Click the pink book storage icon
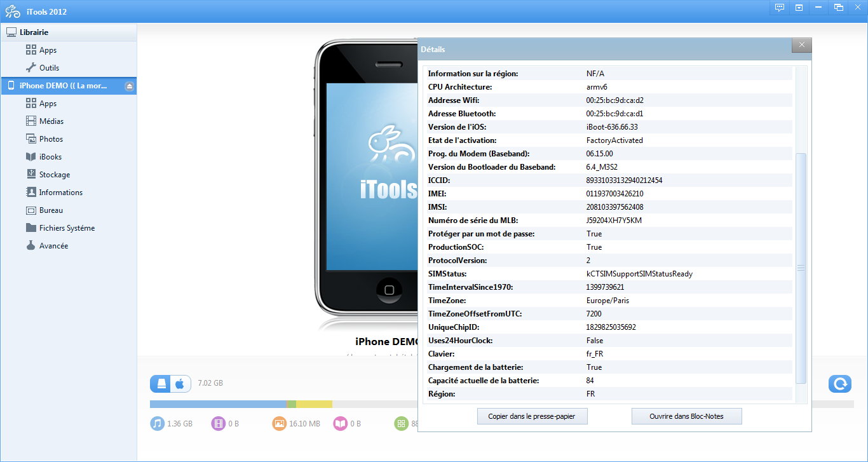Screen dimensions: 868x462 [340, 423]
